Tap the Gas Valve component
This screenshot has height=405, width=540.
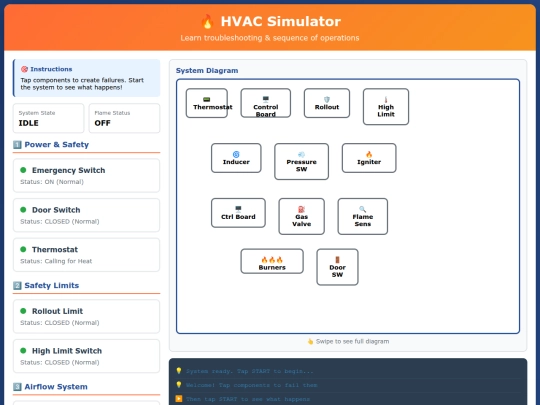301,216
